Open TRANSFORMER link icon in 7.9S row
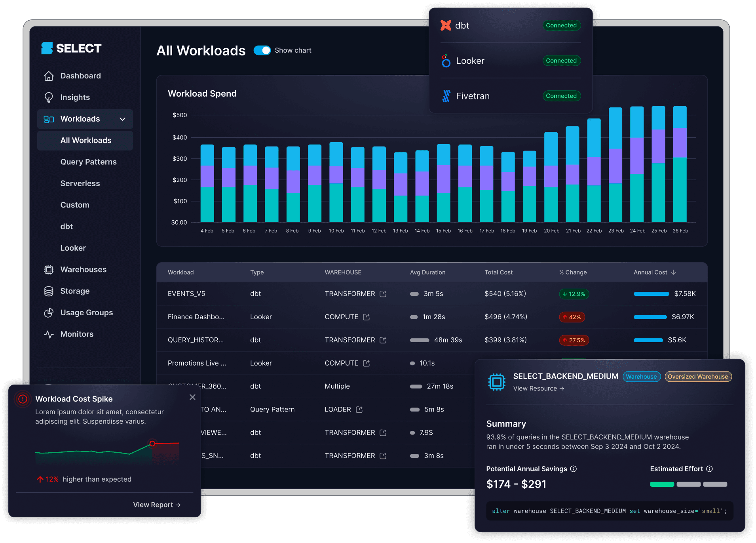 coord(383,432)
